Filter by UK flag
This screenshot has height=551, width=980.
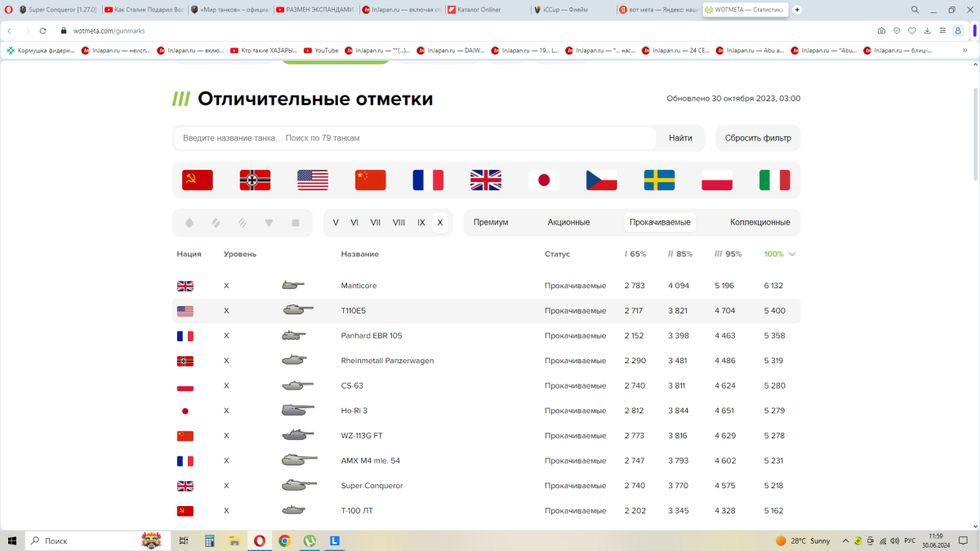click(x=486, y=180)
